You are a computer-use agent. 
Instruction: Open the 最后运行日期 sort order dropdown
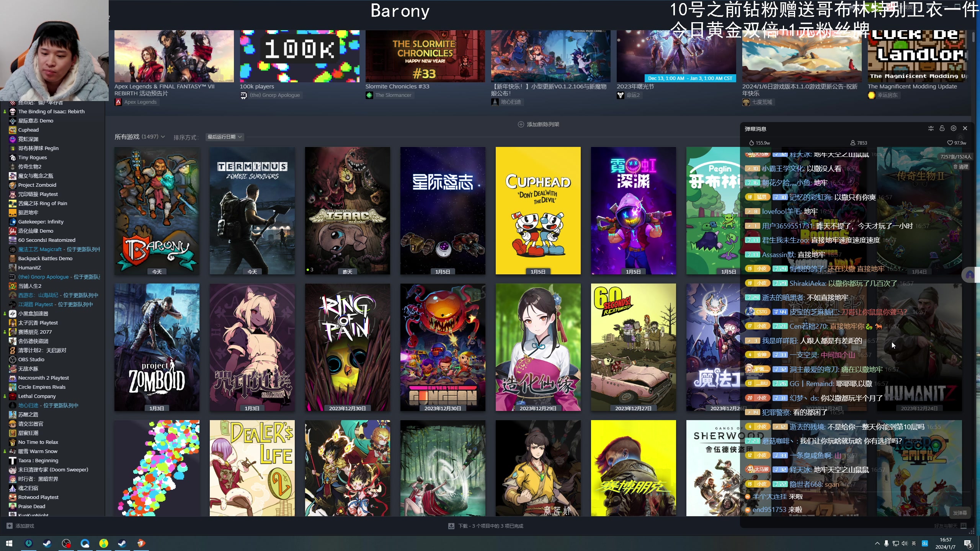coord(224,137)
